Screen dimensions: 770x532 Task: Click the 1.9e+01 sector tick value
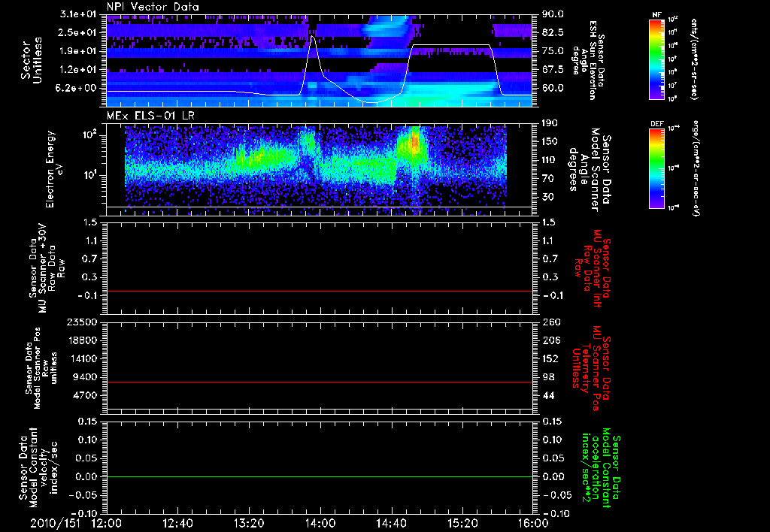click(x=78, y=51)
